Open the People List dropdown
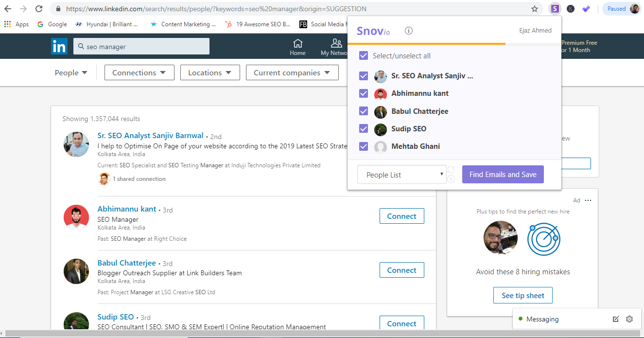The height and width of the screenshot is (338, 644). tap(401, 175)
